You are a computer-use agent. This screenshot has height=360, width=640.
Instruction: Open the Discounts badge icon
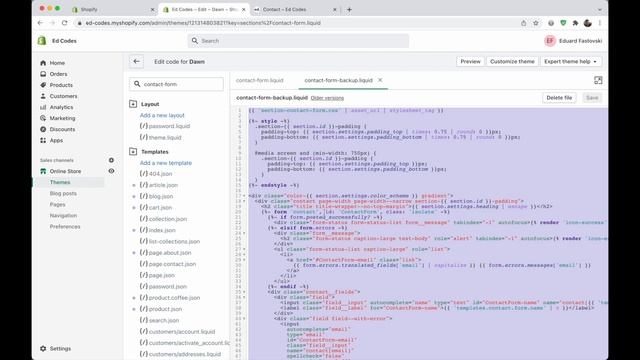tap(43, 129)
